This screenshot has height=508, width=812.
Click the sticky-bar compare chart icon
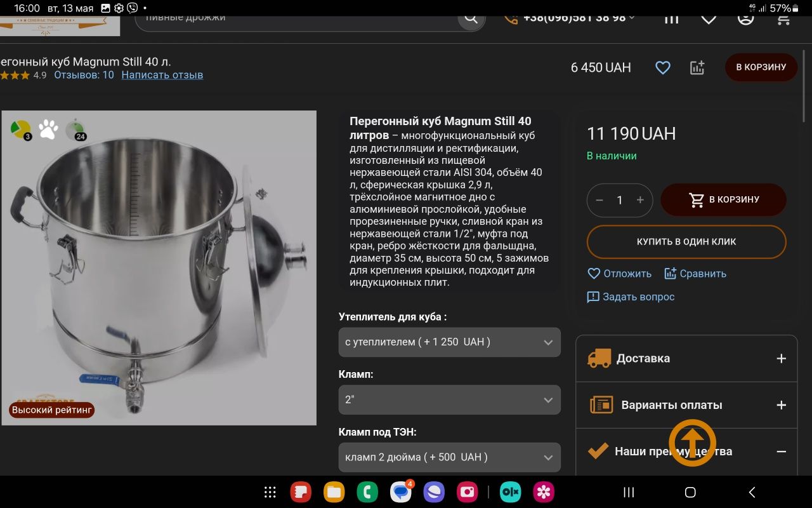coord(697,68)
